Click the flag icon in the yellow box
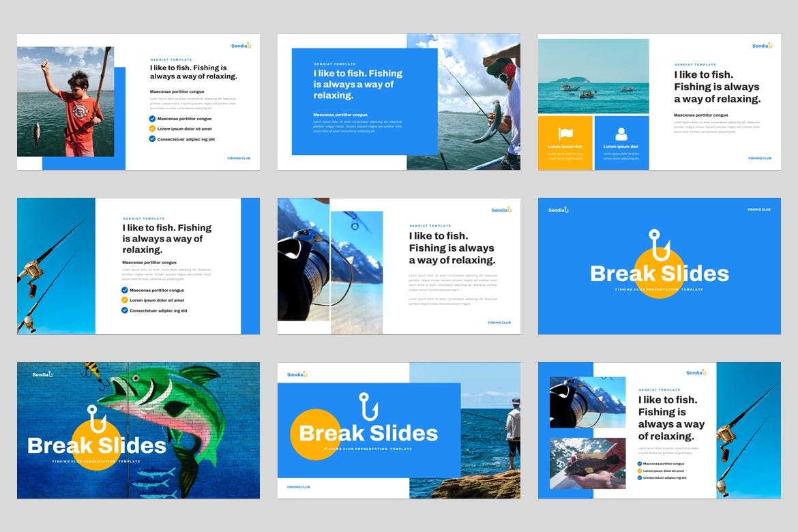This screenshot has height=532, width=798. tap(565, 134)
